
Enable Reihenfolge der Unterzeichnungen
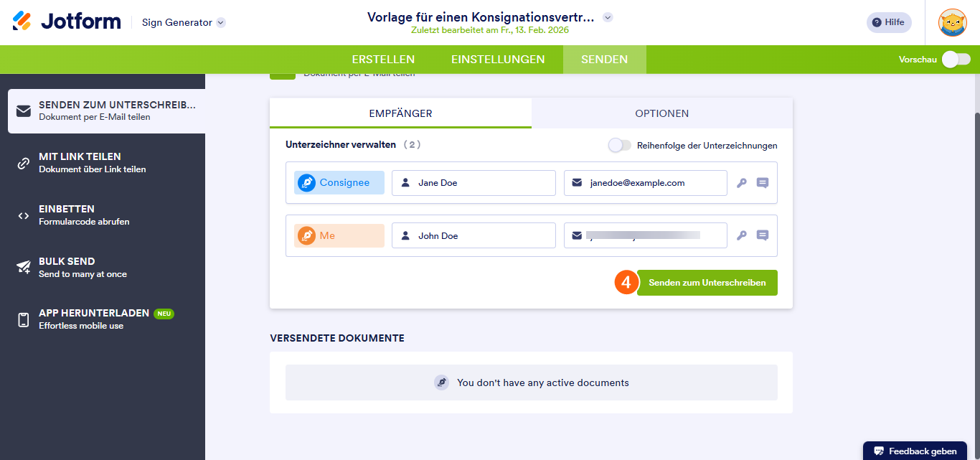pos(619,145)
